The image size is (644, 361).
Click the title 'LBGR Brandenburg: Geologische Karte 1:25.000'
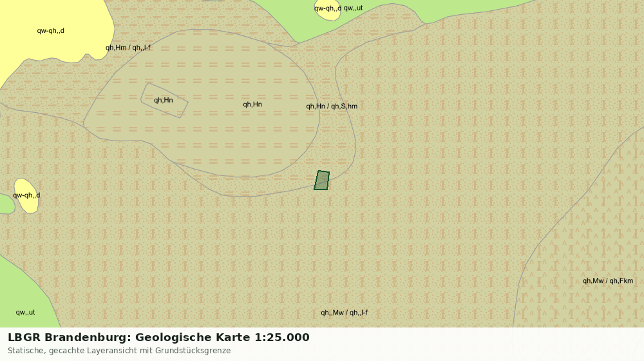click(x=158, y=337)
